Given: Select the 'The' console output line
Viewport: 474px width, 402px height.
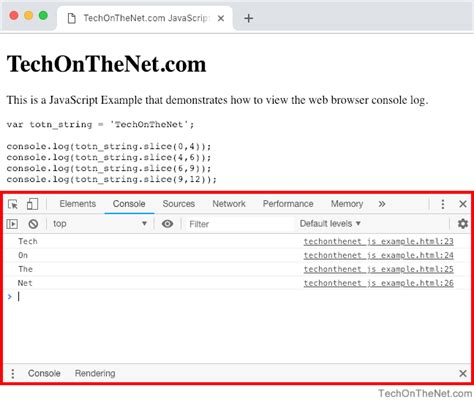Looking at the screenshot, I should pyautogui.click(x=25, y=269).
